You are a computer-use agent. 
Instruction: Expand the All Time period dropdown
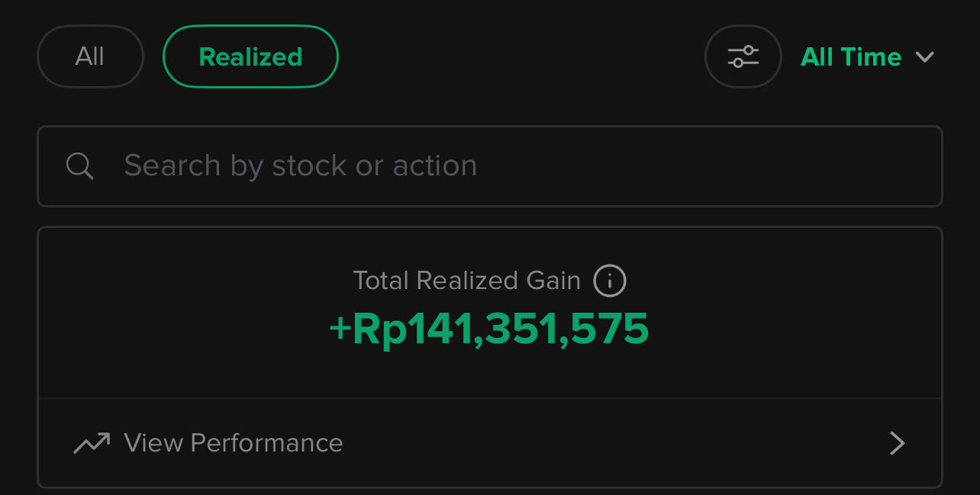point(866,57)
